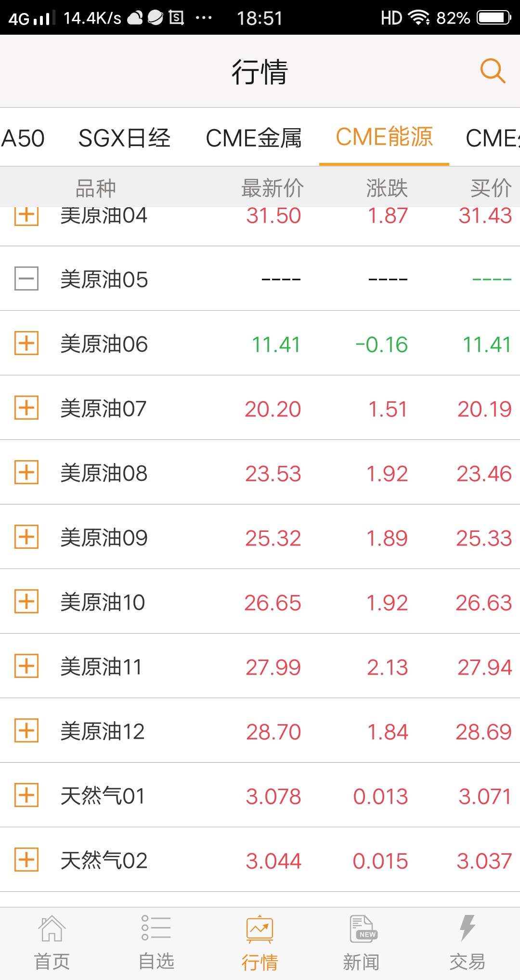Screen dimensions: 520x980
Task: Add 天然气01 with its plus icon
Action: pos(26,795)
